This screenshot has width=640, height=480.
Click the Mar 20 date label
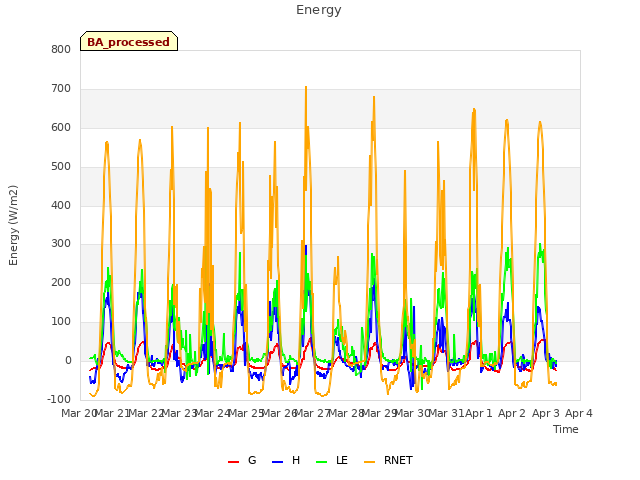tap(79, 413)
